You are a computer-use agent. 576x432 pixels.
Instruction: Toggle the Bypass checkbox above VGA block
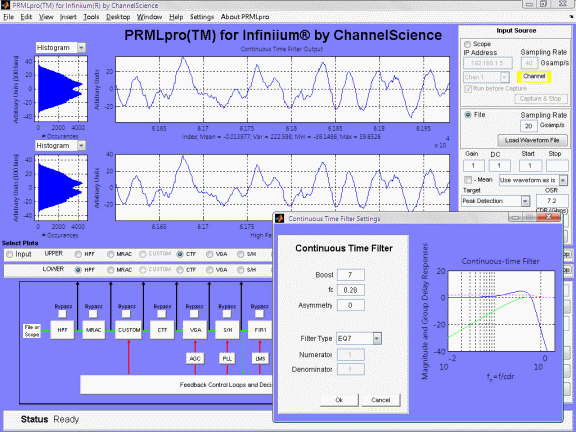(x=194, y=314)
